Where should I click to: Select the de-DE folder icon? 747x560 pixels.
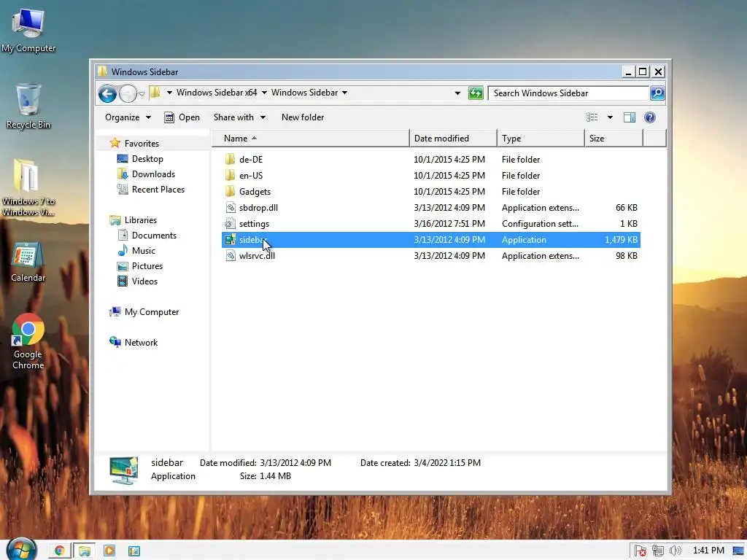tap(230, 159)
